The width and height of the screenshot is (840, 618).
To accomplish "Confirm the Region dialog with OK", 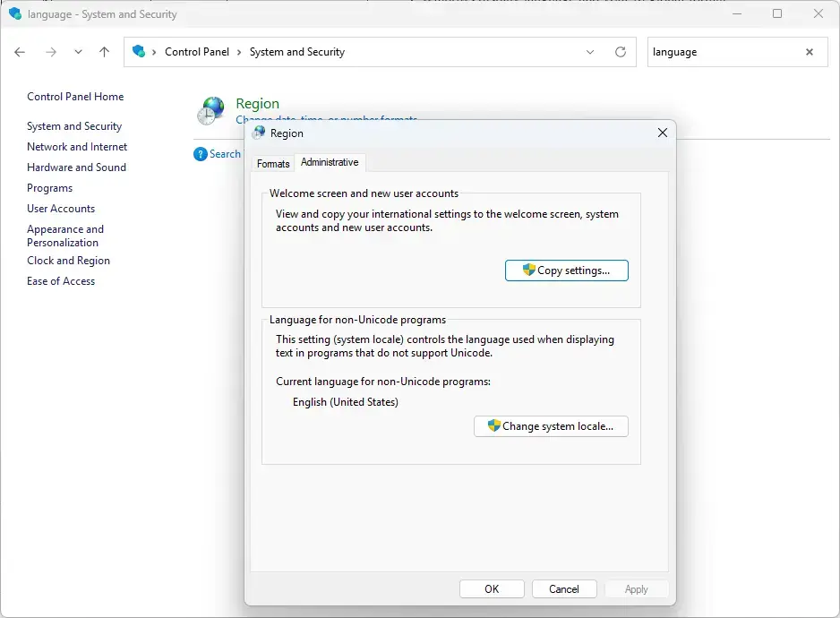I will point(492,589).
